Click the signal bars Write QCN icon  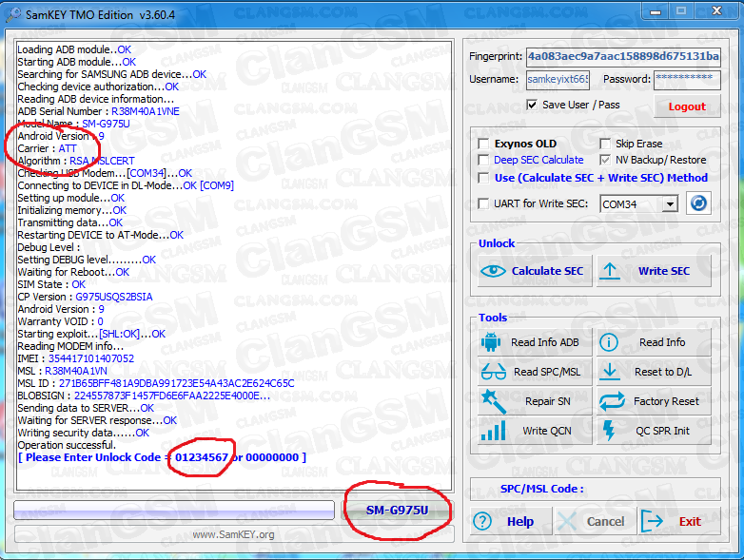coord(494,431)
